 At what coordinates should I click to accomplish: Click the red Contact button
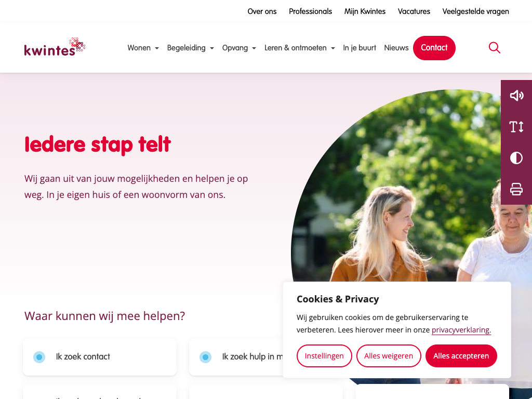(434, 48)
